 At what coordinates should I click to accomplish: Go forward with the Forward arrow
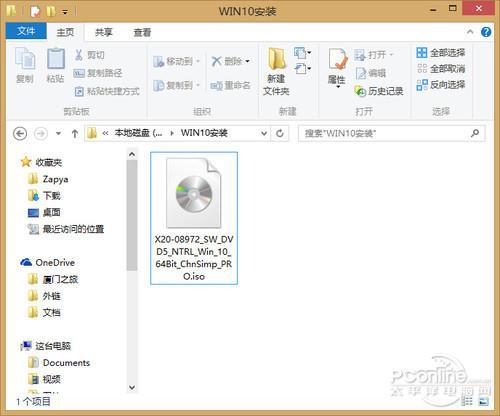pyautogui.click(x=41, y=134)
